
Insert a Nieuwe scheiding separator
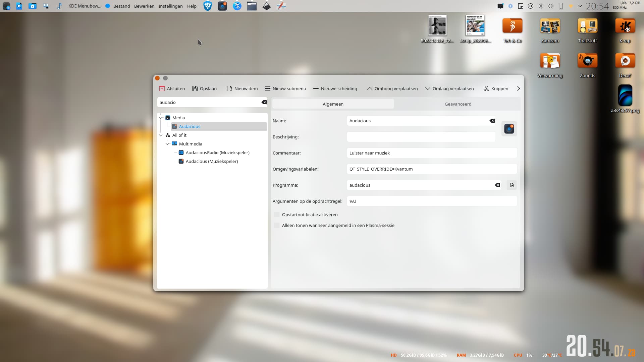click(x=335, y=88)
